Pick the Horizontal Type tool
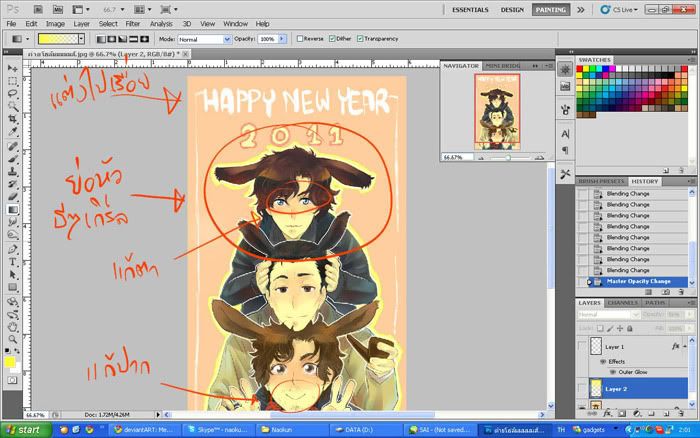700x438 pixels. coord(12,261)
